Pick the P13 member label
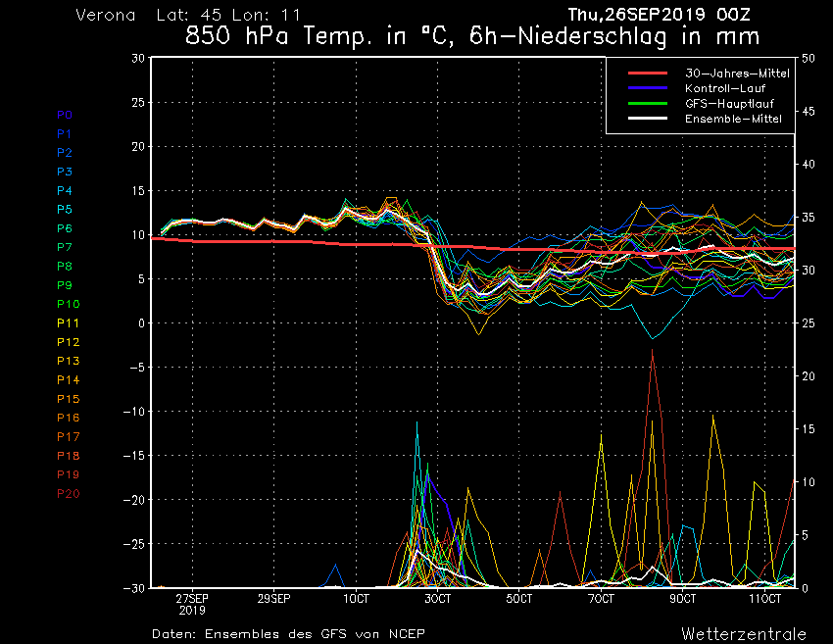The height and width of the screenshot is (644, 833). click(68, 361)
